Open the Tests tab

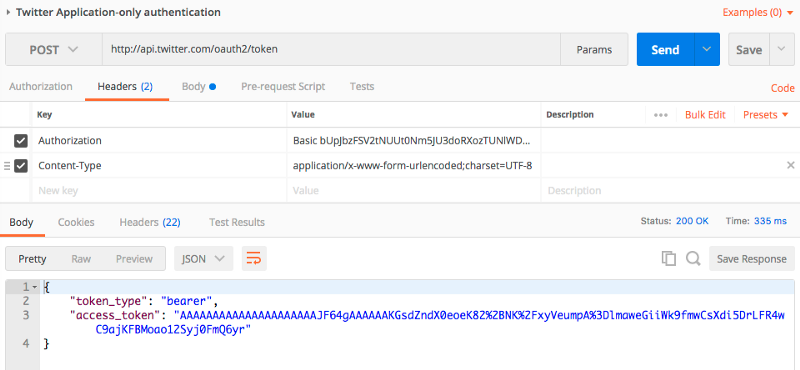coord(362,86)
